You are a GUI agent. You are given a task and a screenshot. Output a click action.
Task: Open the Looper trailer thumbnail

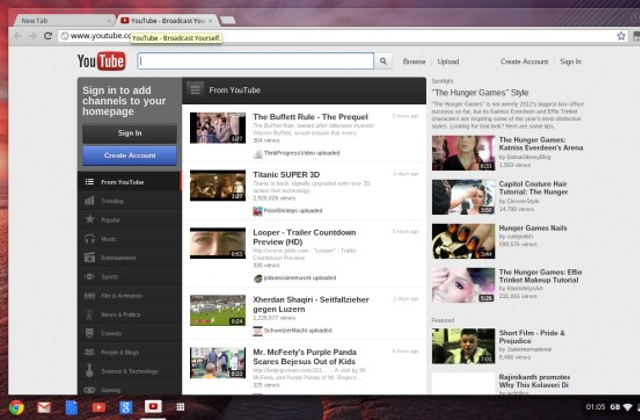(218, 243)
